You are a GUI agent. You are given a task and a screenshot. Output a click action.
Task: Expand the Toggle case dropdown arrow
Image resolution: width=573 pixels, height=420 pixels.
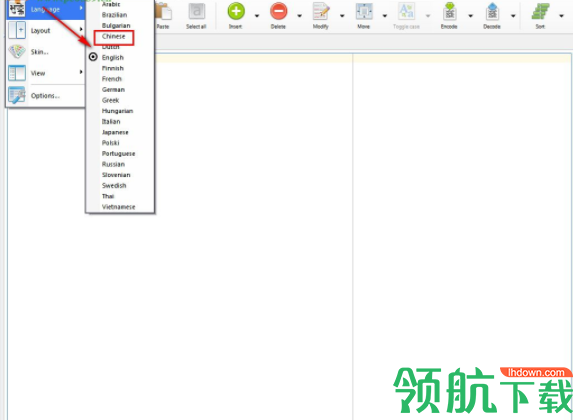tap(428, 16)
